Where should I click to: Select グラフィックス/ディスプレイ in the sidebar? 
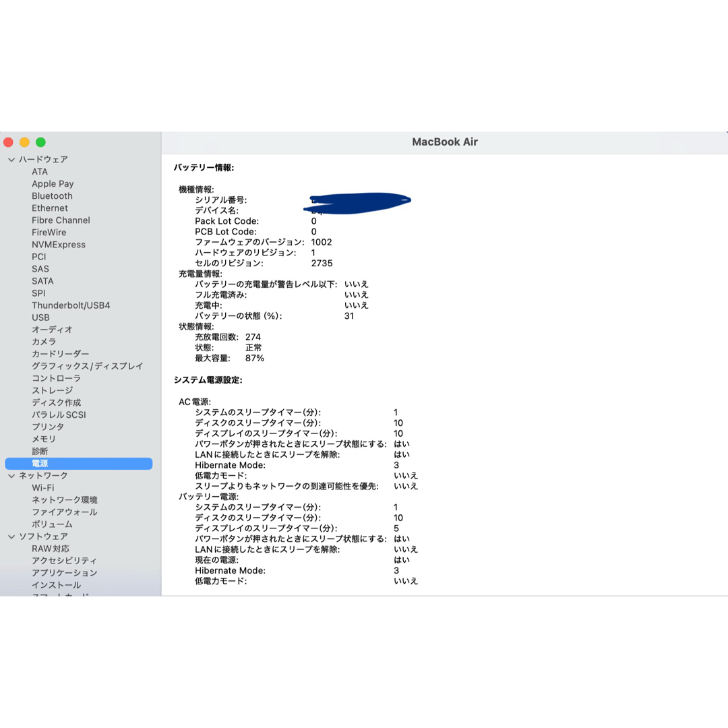click(87, 366)
